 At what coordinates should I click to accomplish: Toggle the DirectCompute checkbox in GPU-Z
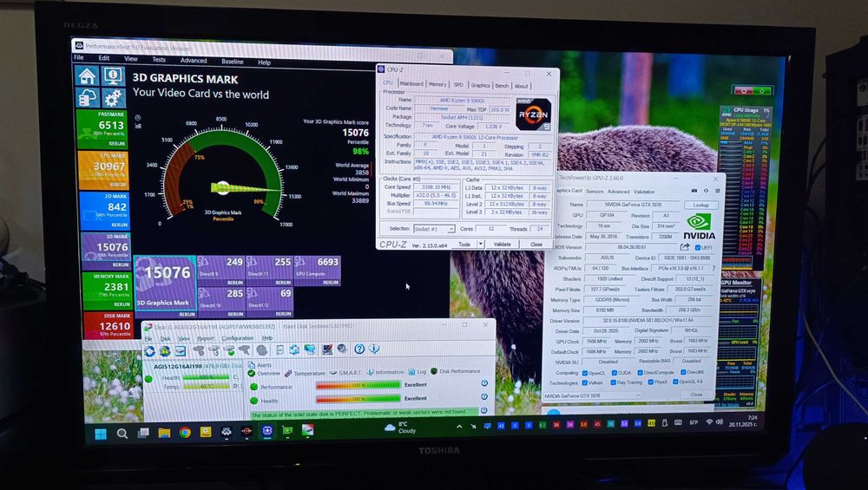click(641, 373)
